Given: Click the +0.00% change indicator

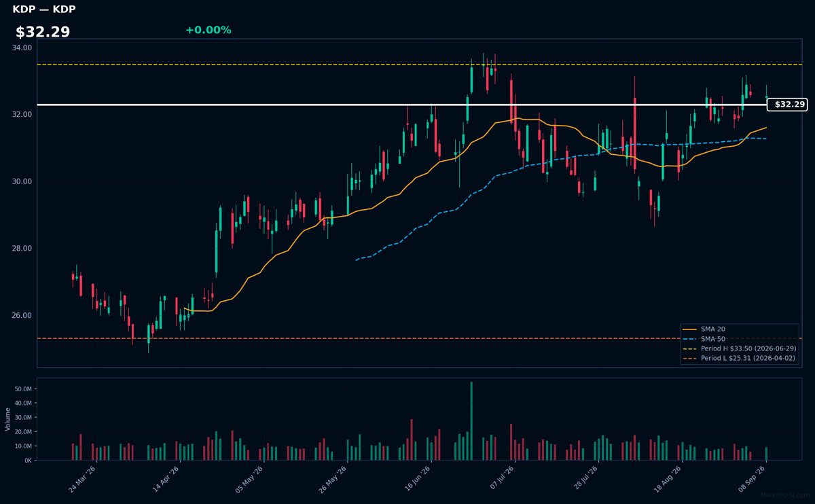Looking at the screenshot, I should tap(208, 30).
